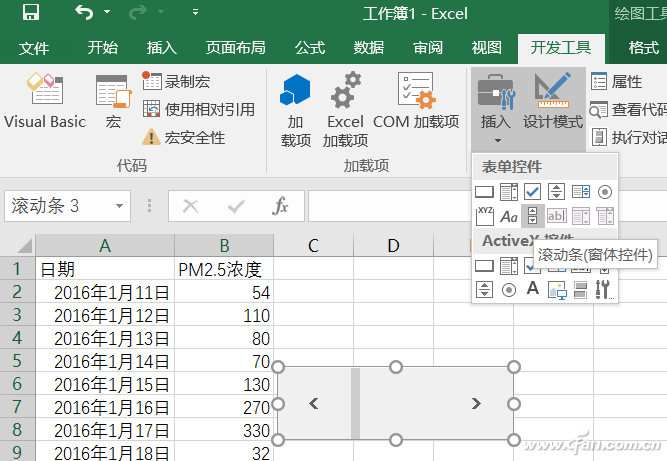Toggle 设计模式 (Design Mode)

[553, 101]
